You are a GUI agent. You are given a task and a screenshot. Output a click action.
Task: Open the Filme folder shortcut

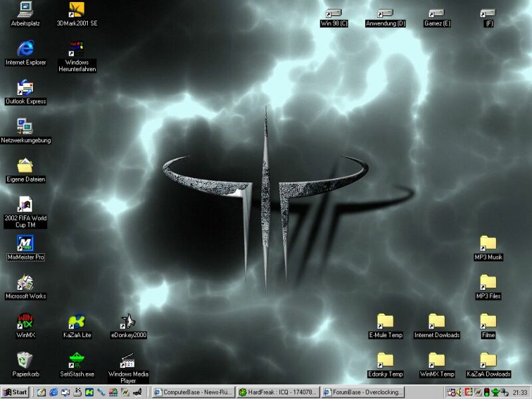coord(488,326)
